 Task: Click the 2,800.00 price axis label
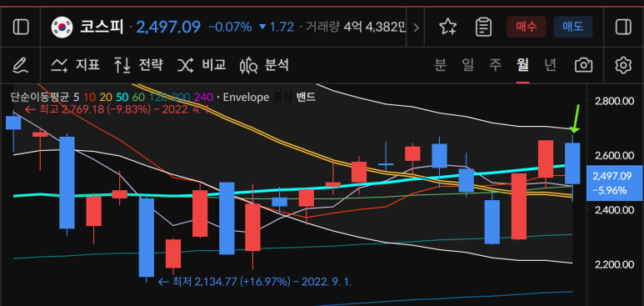point(615,101)
